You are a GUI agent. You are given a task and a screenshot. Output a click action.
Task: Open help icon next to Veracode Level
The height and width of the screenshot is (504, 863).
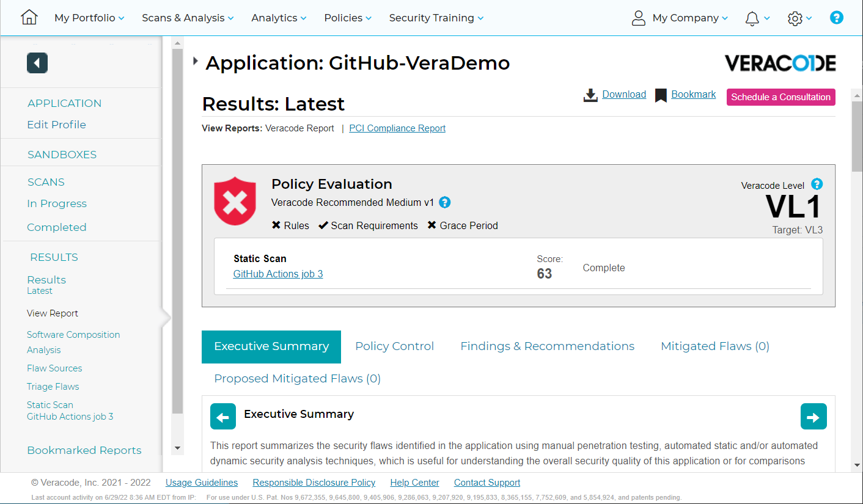click(x=817, y=184)
